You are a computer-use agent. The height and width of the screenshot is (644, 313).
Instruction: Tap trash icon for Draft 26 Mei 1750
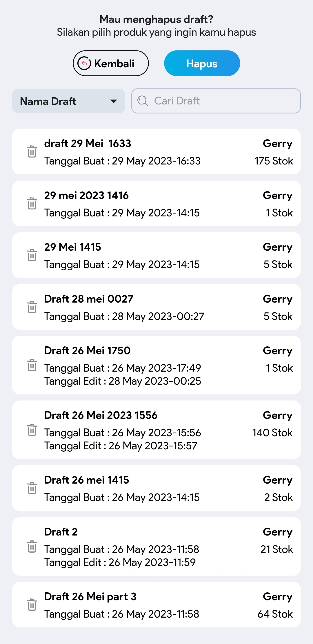(x=32, y=365)
